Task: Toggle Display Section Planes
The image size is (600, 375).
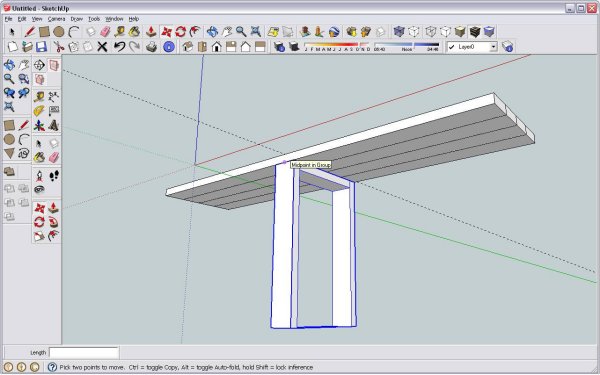Action: pyautogui.click(x=54, y=65)
